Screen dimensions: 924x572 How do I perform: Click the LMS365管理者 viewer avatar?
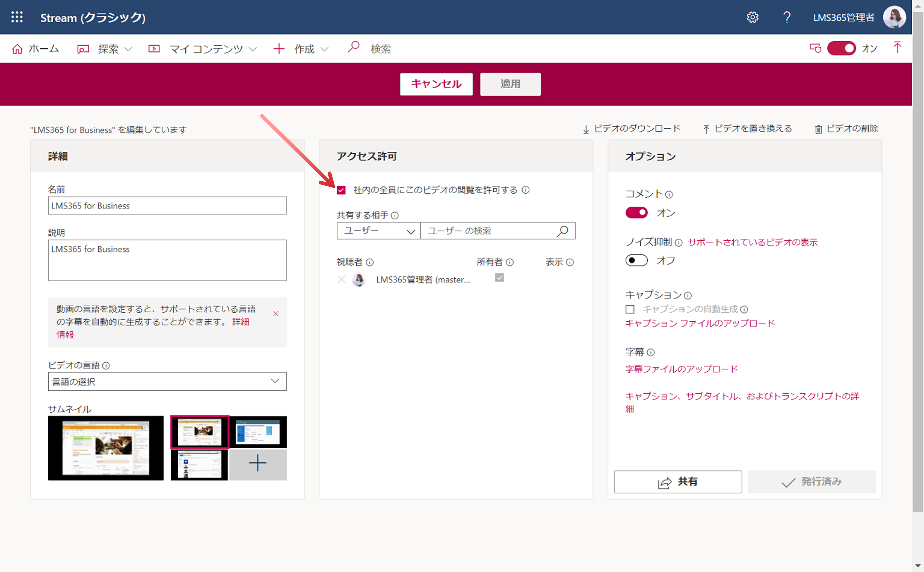click(x=359, y=280)
